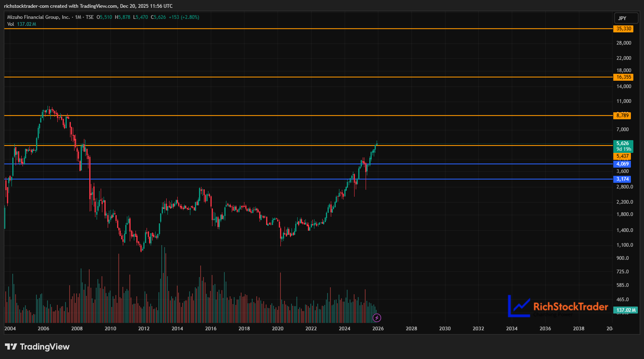The width and height of the screenshot is (644, 359).
Task: Select the orange 8,789 price label
Action: [x=622, y=116]
